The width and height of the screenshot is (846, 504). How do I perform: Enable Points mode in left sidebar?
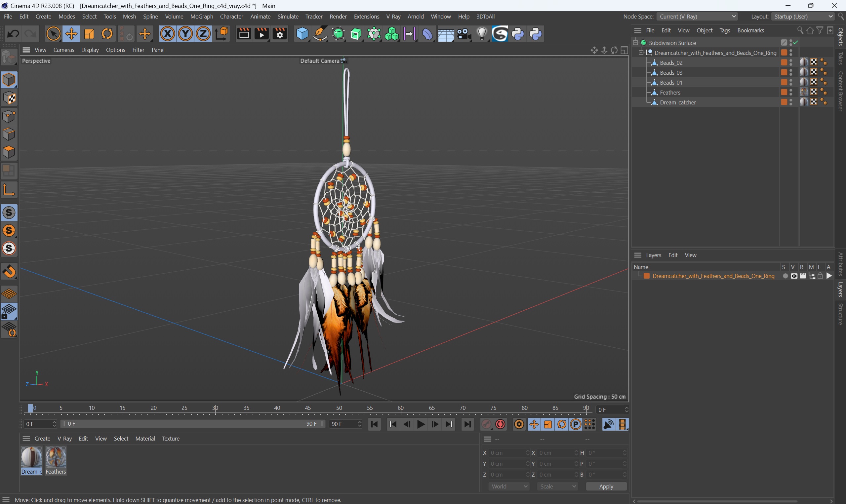click(x=9, y=116)
